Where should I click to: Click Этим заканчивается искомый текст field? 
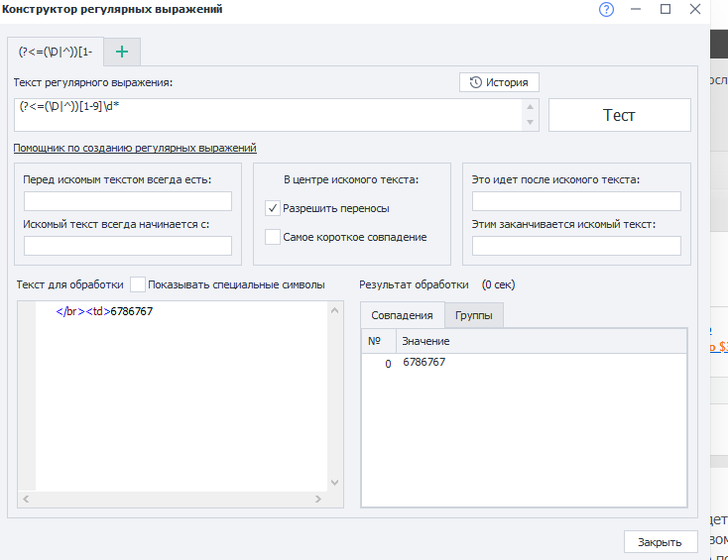tap(576, 246)
